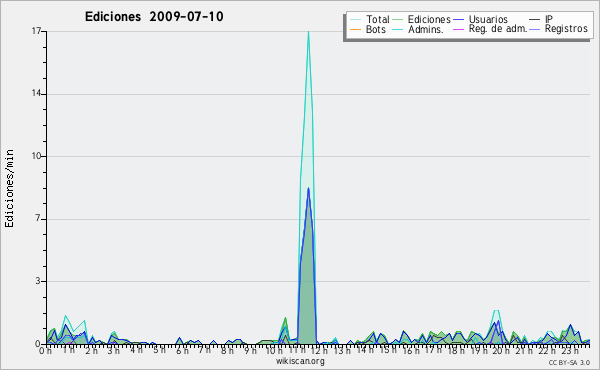
Task: Click the small Total peak near 20h
Action: click(496, 311)
